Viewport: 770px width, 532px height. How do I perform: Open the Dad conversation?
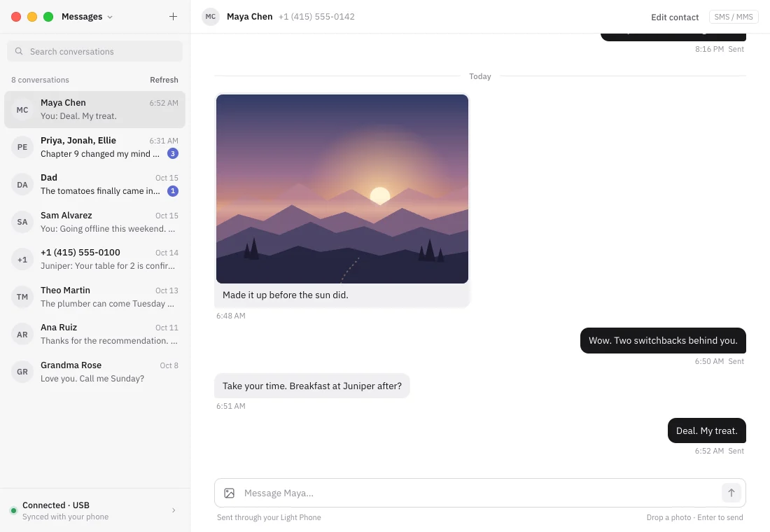pos(94,185)
